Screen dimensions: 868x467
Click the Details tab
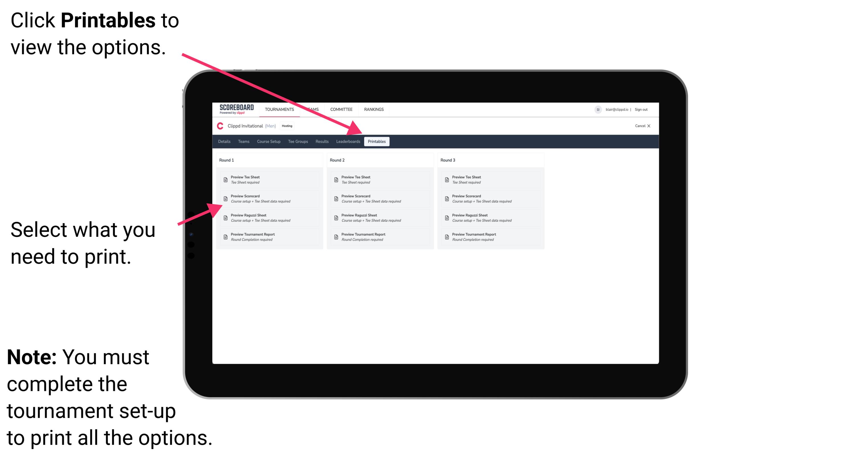click(224, 142)
